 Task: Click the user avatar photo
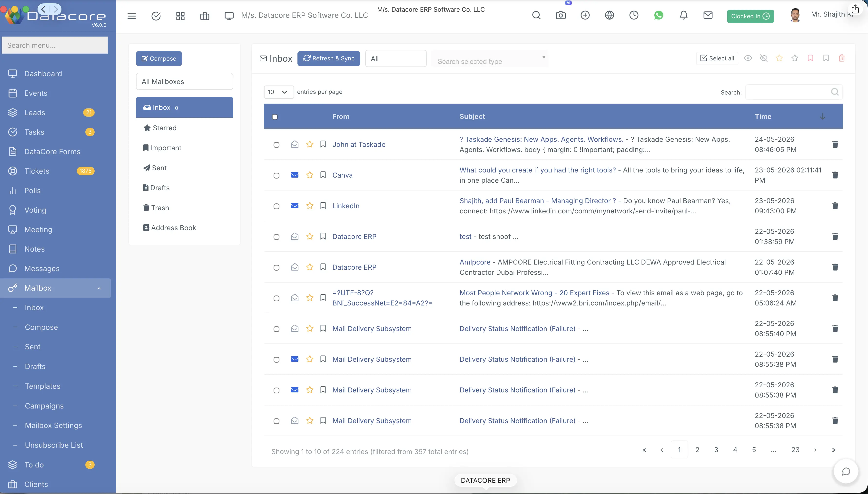pyautogui.click(x=795, y=15)
